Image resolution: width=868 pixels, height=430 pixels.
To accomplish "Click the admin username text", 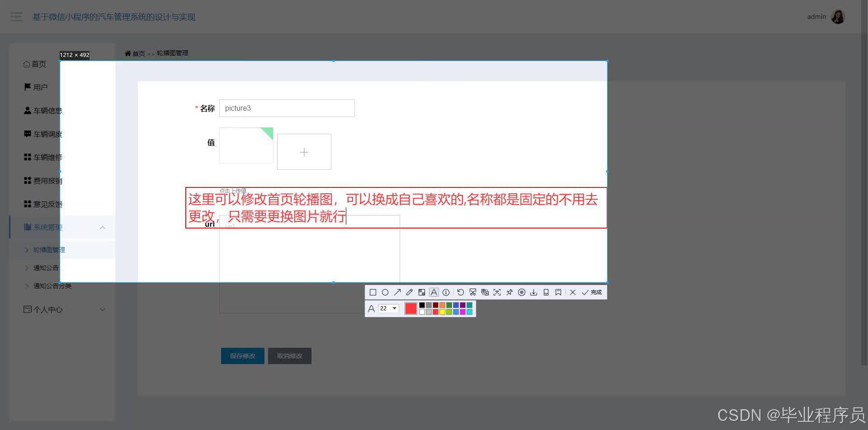I will 816,17.
